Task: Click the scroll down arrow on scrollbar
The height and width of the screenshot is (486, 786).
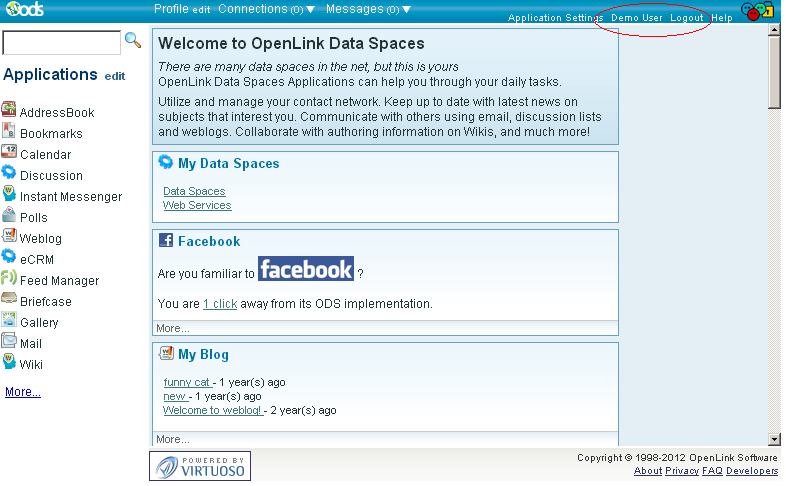Action: [774, 439]
